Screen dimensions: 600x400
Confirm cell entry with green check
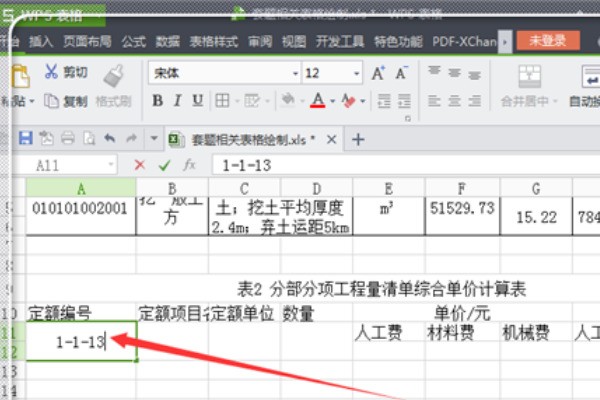(x=165, y=165)
